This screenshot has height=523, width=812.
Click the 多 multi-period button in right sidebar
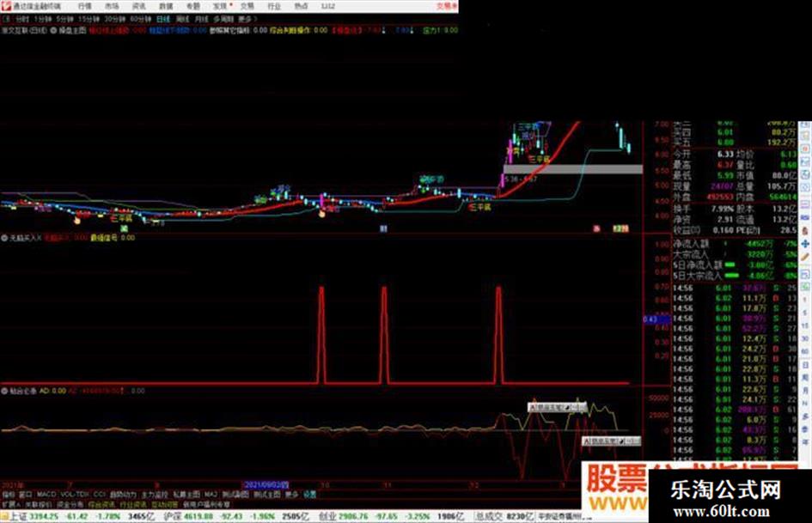pyautogui.click(x=805, y=417)
